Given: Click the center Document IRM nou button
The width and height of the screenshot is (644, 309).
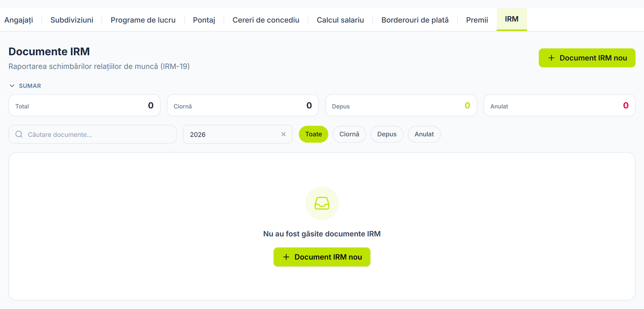Looking at the screenshot, I should point(322,257).
